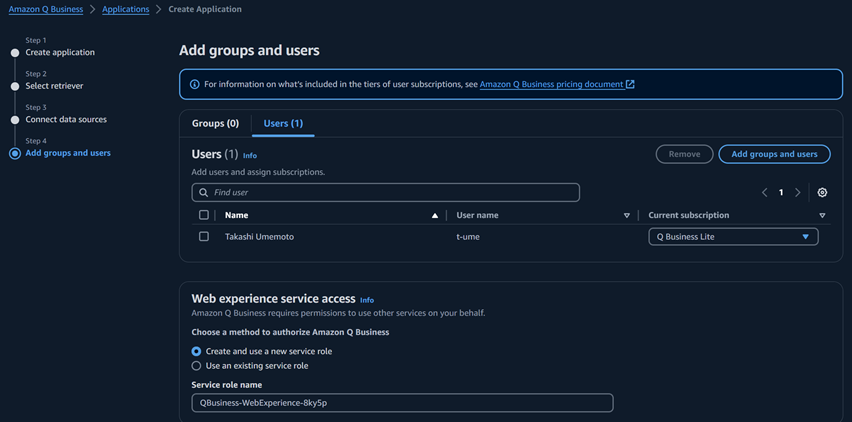
Task: Go to Create application step
Action: [x=60, y=52]
